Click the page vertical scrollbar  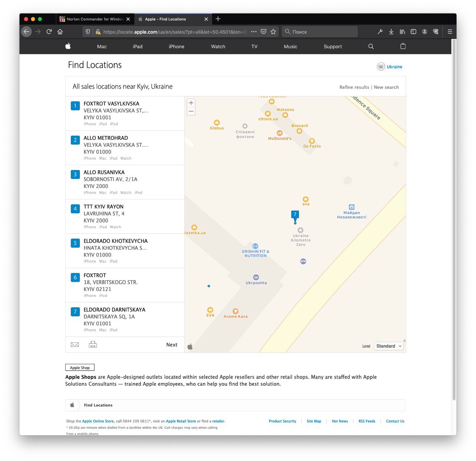coord(454,219)
